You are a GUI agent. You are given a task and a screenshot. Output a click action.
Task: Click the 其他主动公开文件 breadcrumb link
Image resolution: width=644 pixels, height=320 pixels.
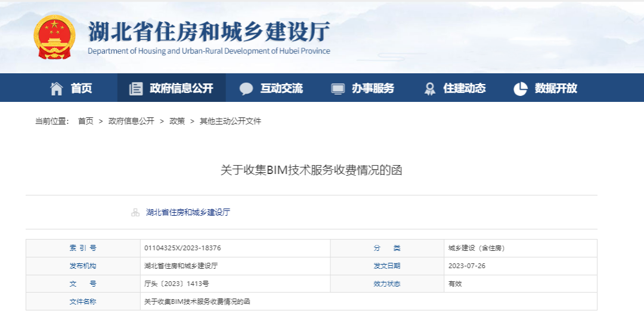230,121
